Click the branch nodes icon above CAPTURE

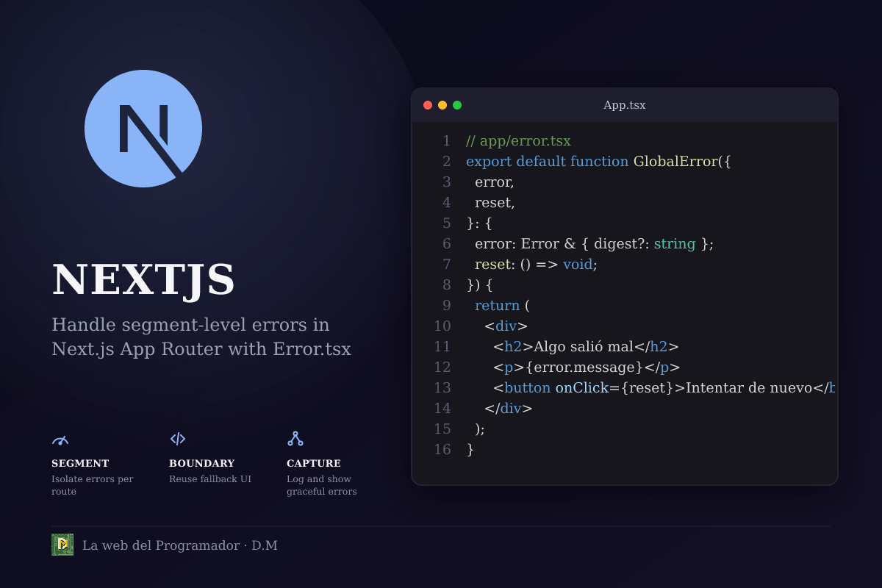[x=295, y=439]
